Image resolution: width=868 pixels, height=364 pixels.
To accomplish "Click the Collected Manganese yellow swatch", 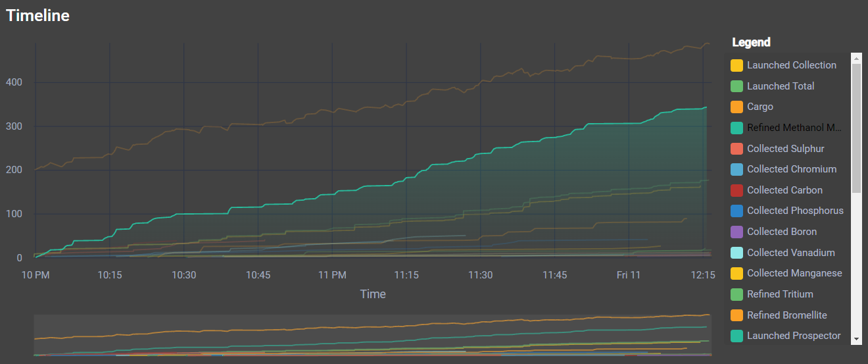I will pos(737,273).
